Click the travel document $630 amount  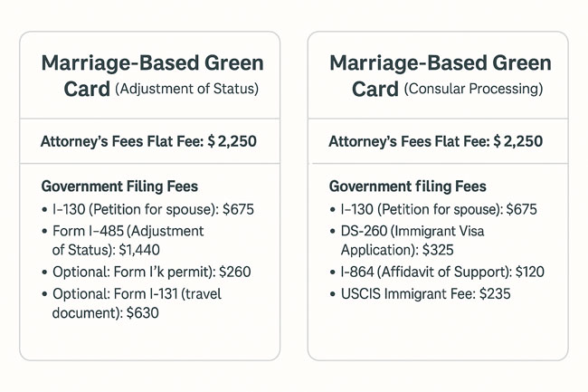[x=143, y=313]
